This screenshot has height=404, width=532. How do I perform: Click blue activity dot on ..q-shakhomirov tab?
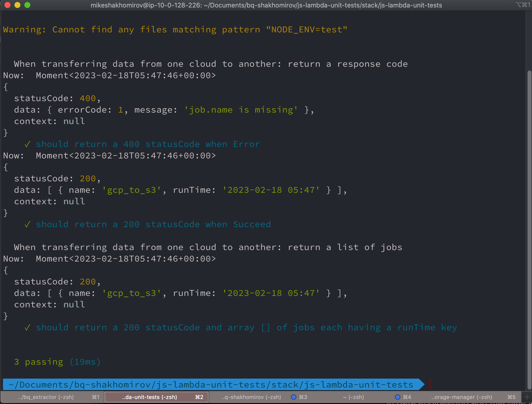(294, 397)
